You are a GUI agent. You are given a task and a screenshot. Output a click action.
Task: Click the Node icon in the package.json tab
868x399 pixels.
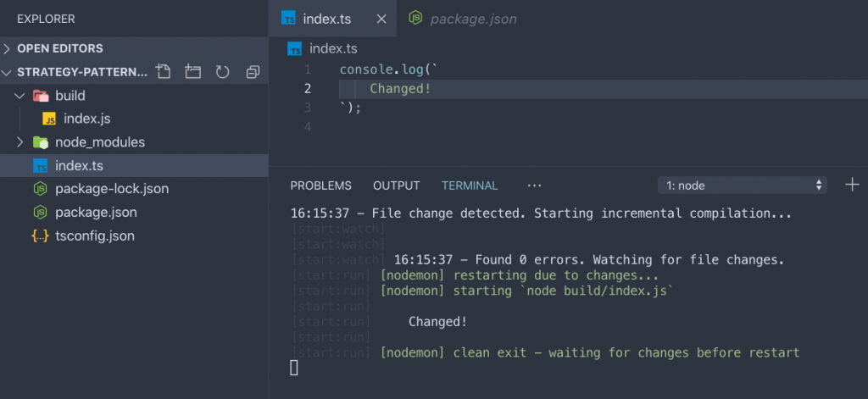[415, 19]
